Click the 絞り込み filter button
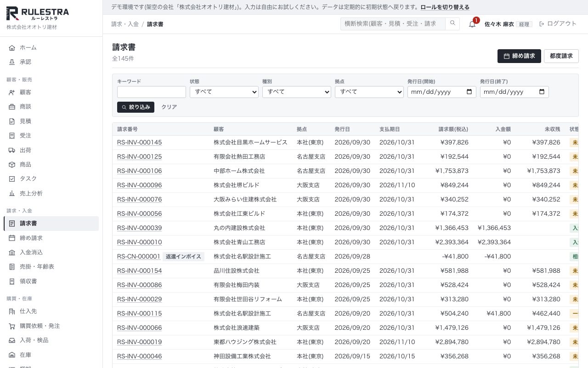 (136, 107)
